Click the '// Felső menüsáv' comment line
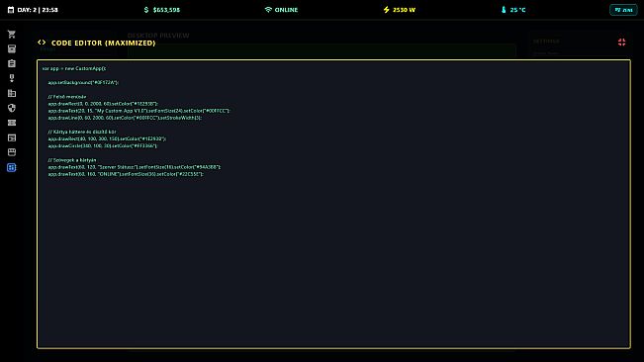The height and width of the screenshot is (362, 644). click(x=67, y=97)
